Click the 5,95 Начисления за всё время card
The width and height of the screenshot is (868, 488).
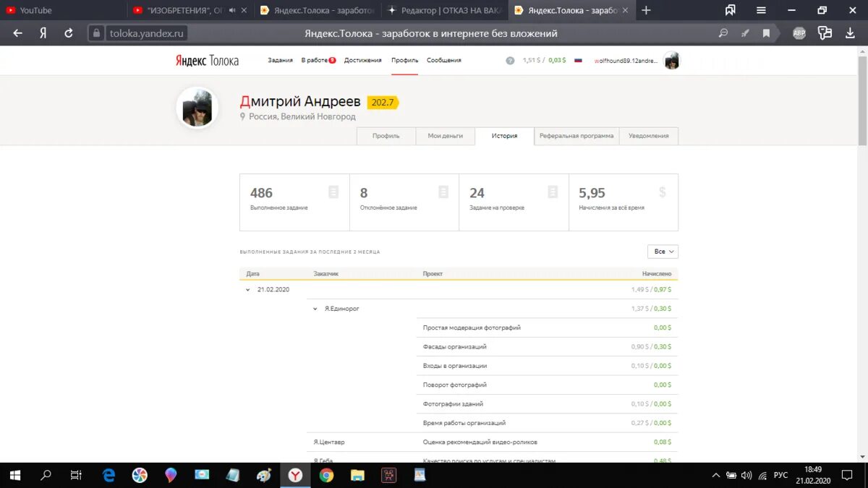tap(624, 202)
